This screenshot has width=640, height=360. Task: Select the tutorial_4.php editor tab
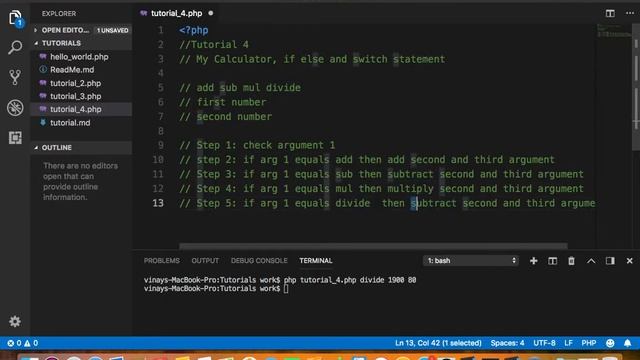176,13
